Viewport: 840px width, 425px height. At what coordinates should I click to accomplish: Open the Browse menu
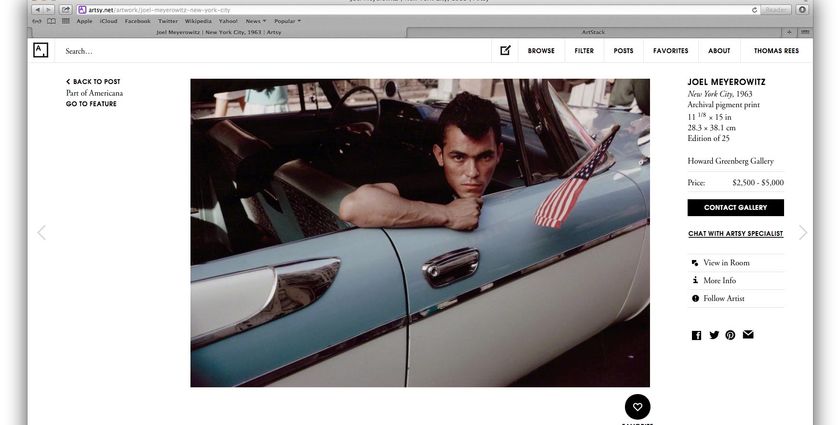tap(541, 50)
